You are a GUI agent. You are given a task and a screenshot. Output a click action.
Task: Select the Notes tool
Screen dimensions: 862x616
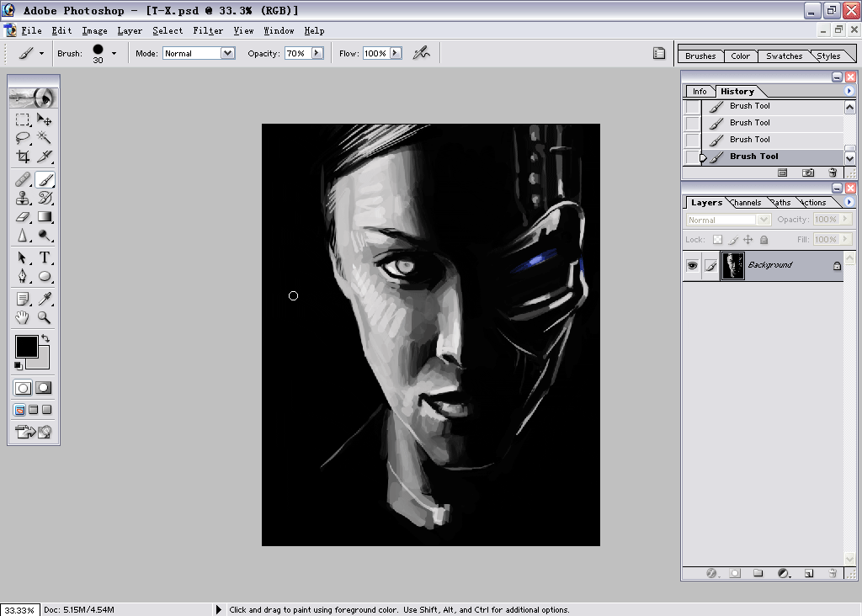[23, 299]
